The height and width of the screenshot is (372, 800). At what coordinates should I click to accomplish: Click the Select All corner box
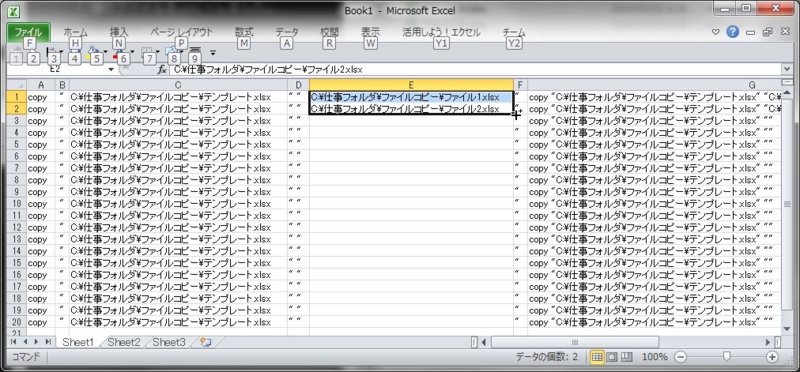pyautogui.click(x=17, y=85)
